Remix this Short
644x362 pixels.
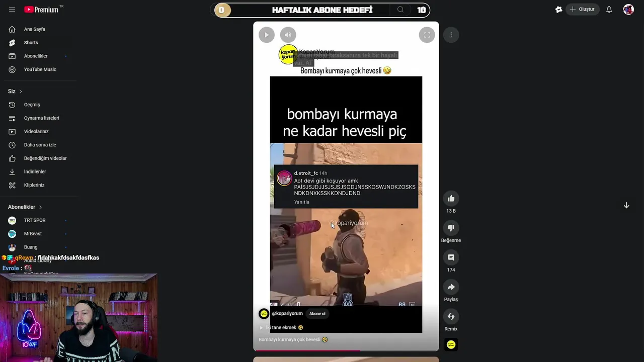[x=451, y=316]
